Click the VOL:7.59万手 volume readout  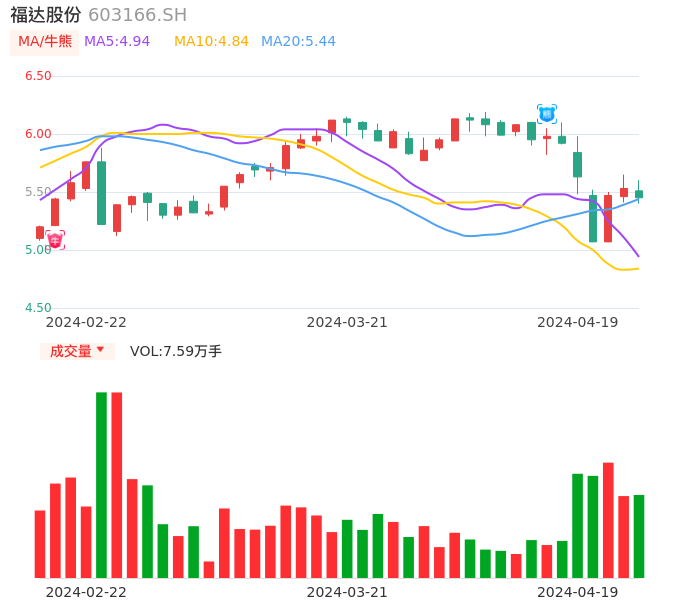pyautogui.click(x=176, y=351)
